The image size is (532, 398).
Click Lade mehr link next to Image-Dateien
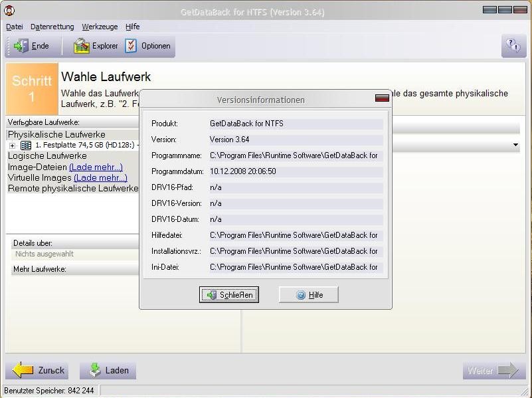click(x=96, y=167)
